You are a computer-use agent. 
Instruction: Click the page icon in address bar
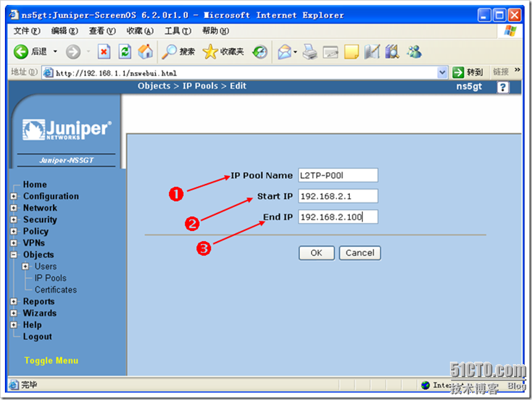tap(49, 73)
